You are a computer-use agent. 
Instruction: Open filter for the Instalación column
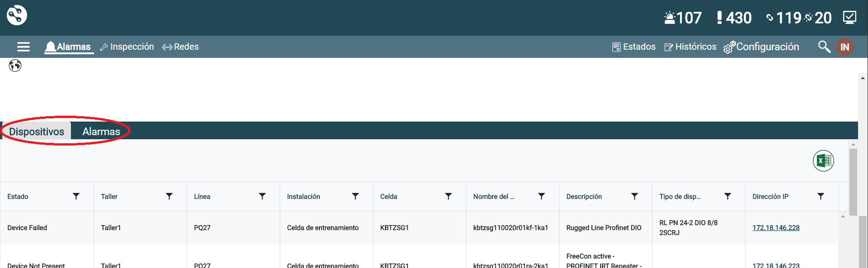point(356,196)
